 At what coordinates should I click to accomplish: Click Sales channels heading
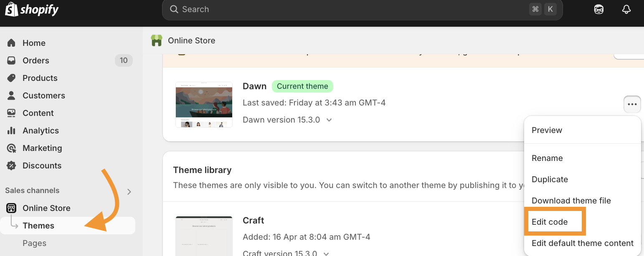32,191
